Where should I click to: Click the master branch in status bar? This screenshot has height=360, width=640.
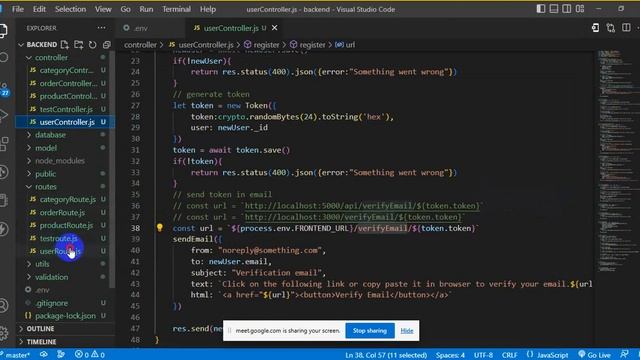point(16,355)
